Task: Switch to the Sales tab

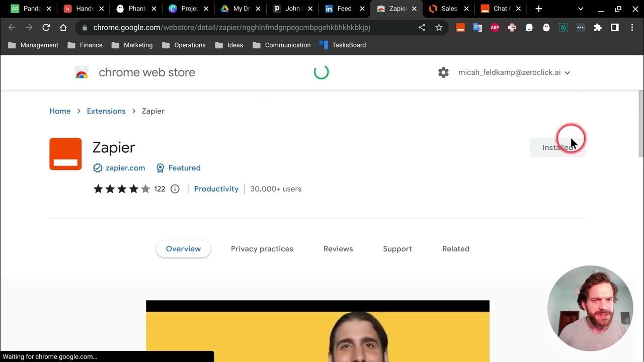Action: pos(449,9)
